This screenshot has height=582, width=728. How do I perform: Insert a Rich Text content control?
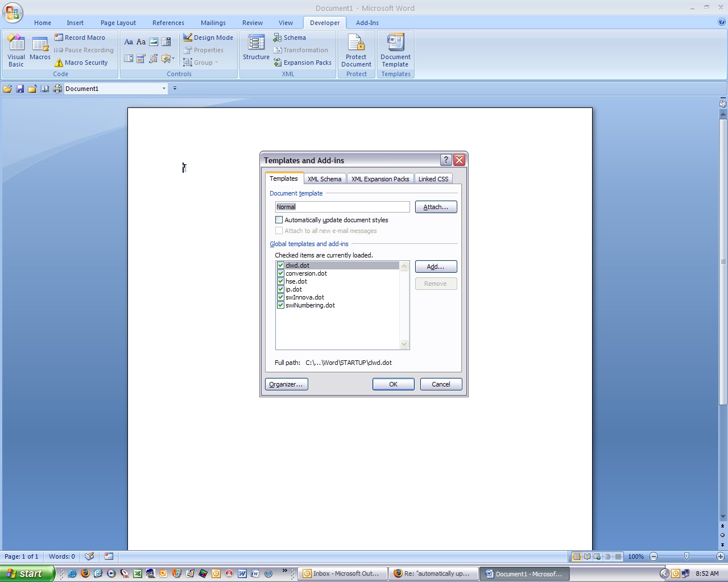(x=129, y=41)
